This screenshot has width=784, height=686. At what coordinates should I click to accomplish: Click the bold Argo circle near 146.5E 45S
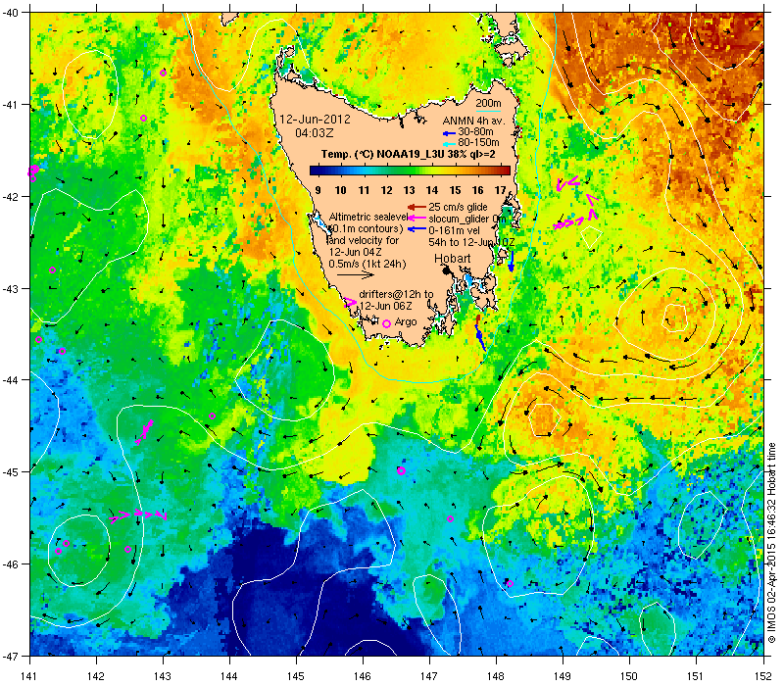click(401, 470)
